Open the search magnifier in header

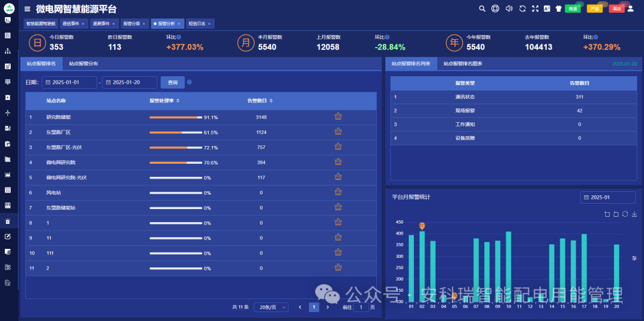click(482, 8)
